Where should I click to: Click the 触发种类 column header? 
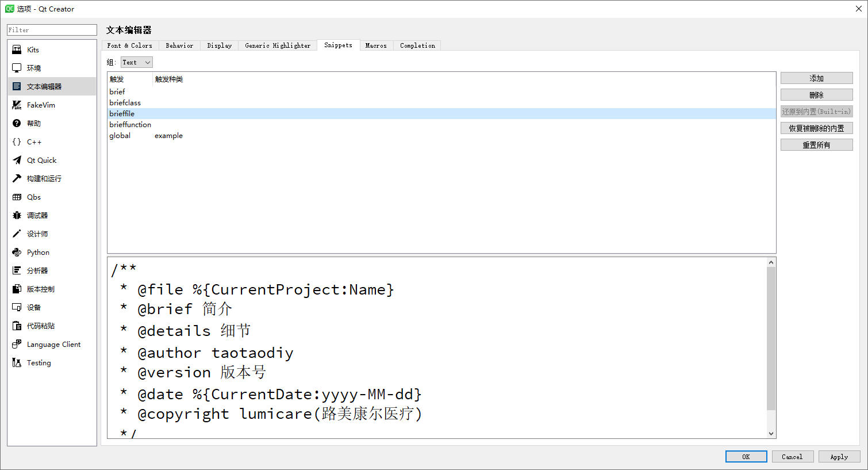(169, 79)
